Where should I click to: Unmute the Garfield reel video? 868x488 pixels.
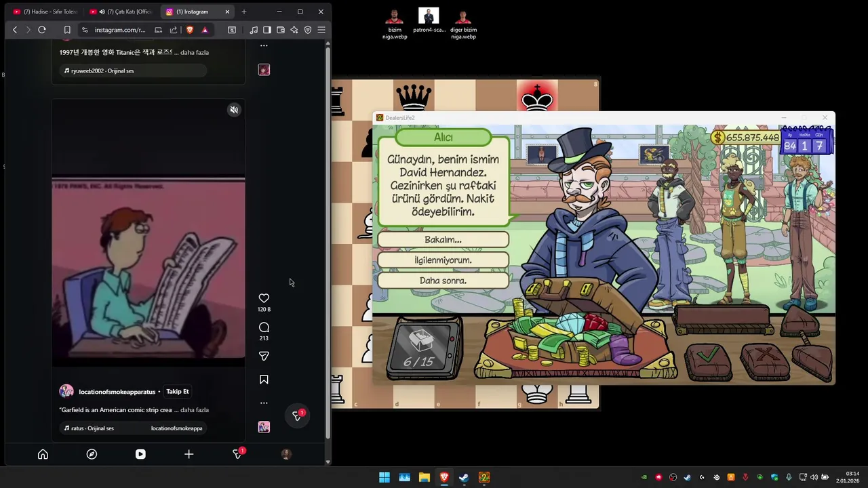234,110
